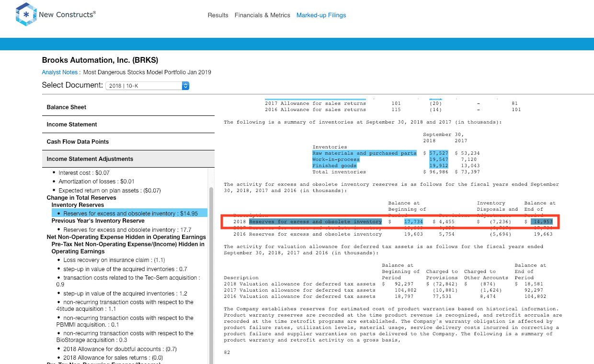Image resolution: width=594 pixels, height=364 pixels.
Task: Click 2018 valuation allowance 92,297 value
Action: (404, 284)
